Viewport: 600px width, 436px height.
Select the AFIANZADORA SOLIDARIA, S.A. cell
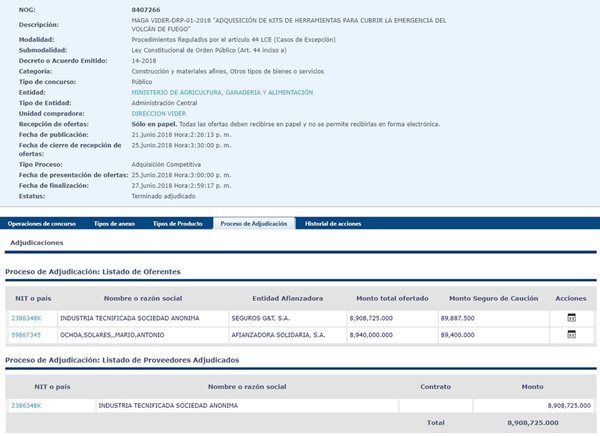click(273, 335)
